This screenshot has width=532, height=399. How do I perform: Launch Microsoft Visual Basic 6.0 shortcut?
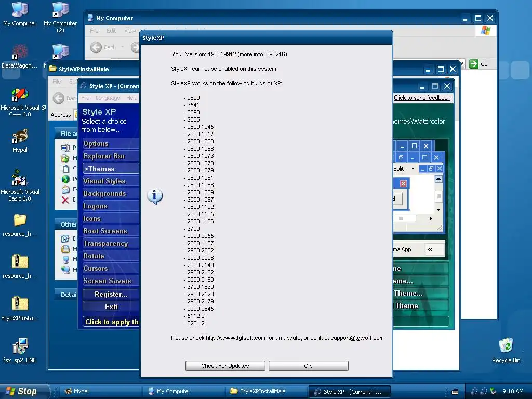click(x=20, y=186)
